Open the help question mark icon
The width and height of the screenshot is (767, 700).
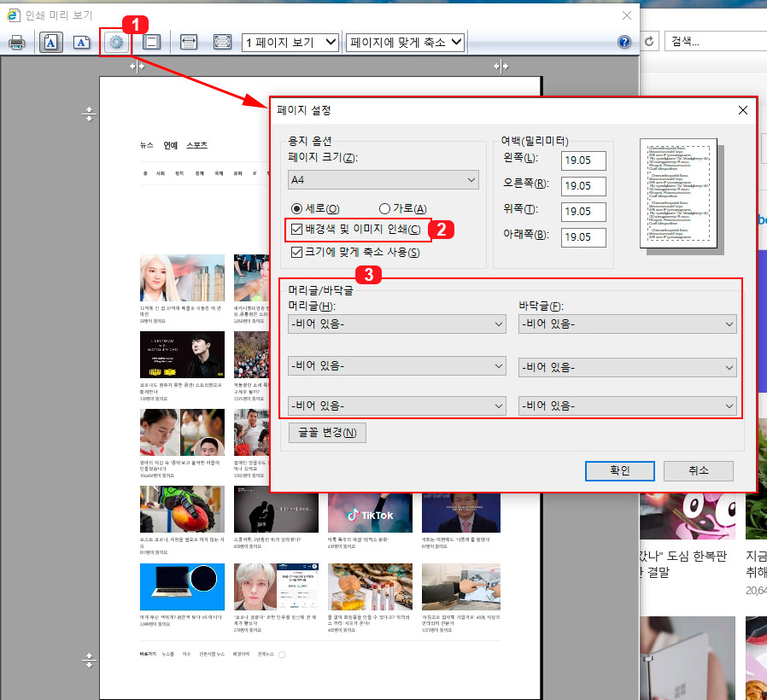click(x=624, y=42)
